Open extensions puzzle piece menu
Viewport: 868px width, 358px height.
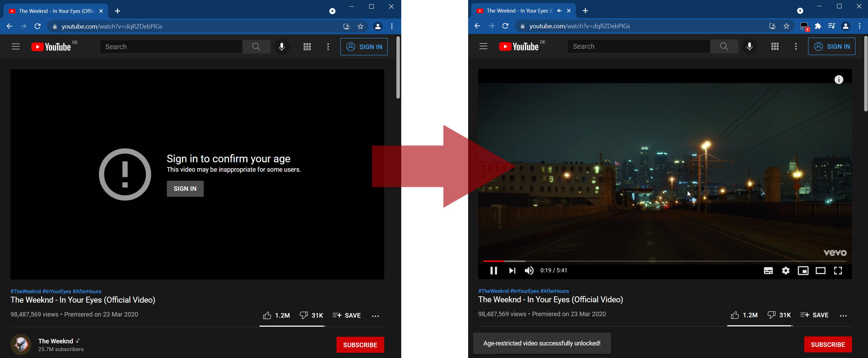point(818,26)
